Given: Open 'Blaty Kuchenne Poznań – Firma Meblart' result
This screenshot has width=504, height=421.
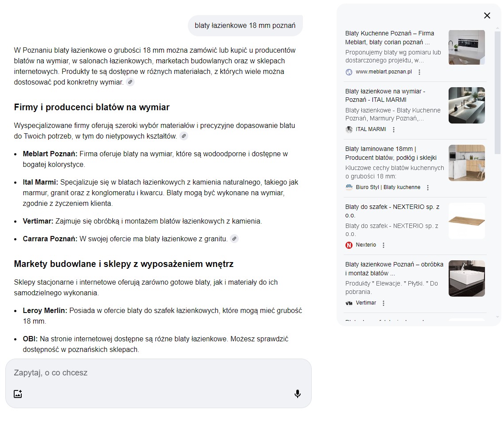Looking at the screenshot, I should click(389, 38).
